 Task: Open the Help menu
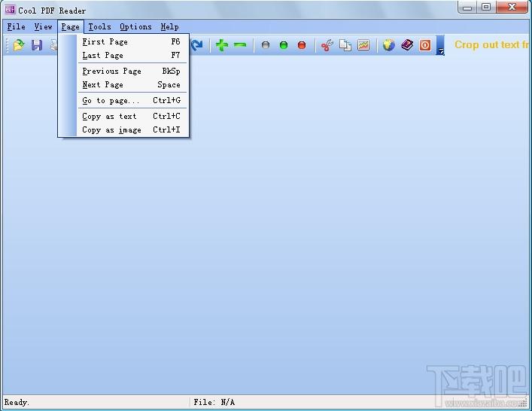169,26
